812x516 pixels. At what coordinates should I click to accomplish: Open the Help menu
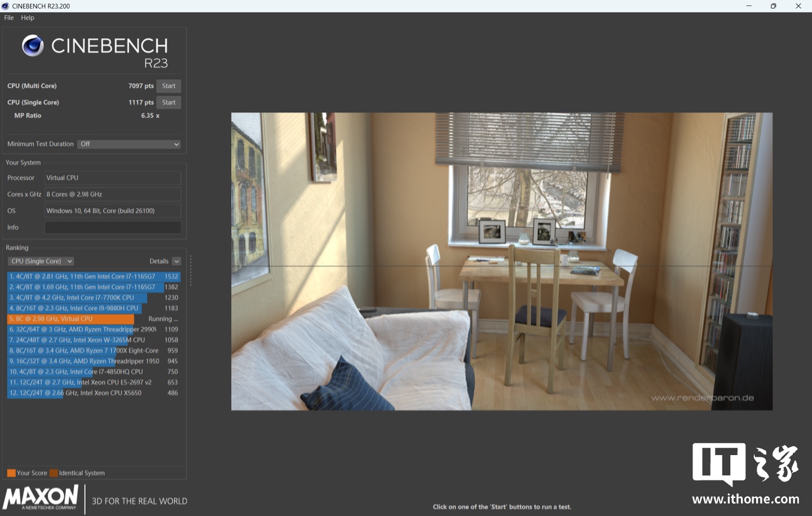coord(28,18)
